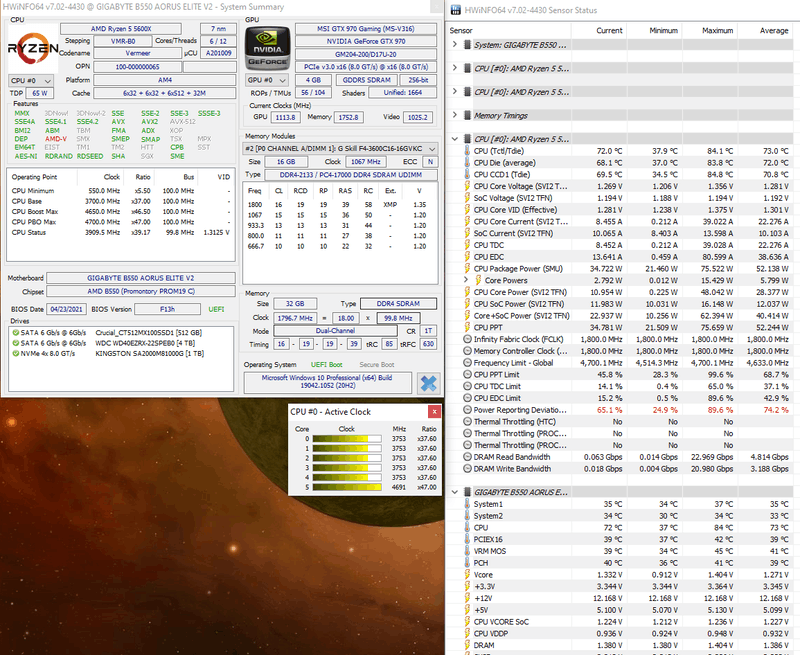The width and height of the screenshot is (800, 655).
Task: Click bolt icon beside CPU Package Power (SMU)
Action: click(x=467, y=268)
